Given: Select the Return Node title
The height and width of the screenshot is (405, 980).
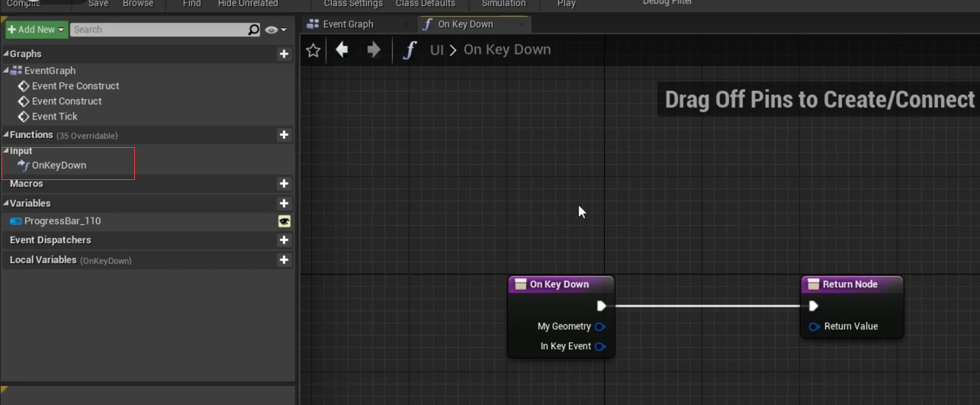Looking at the screenshot, I should 850,284.
